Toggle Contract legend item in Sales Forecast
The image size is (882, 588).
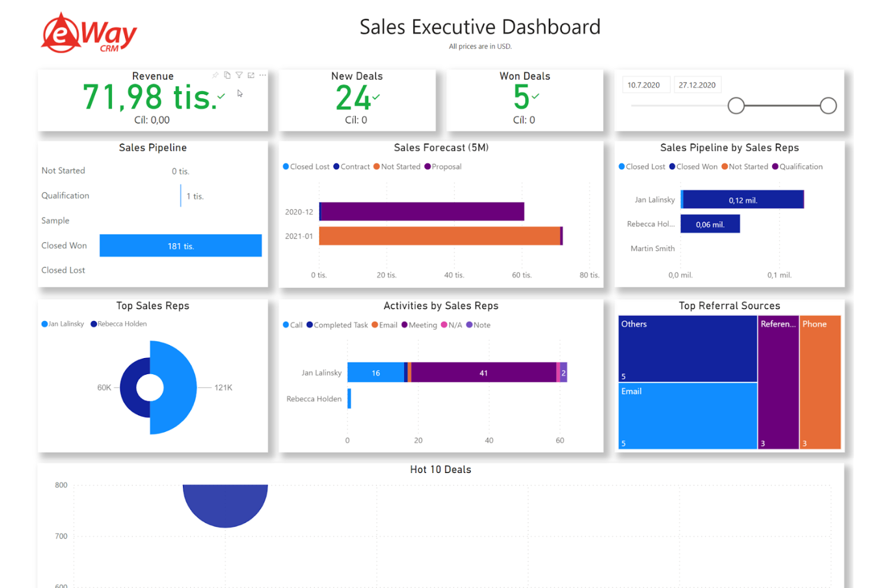(x=352, y=167)
